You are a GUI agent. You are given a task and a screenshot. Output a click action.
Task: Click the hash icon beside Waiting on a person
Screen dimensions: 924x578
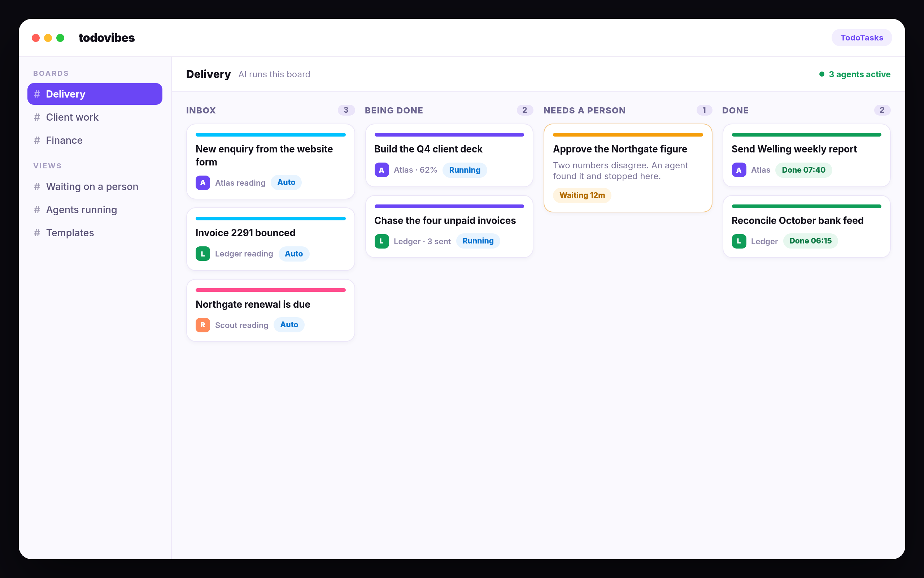click(x=37, y=186)
